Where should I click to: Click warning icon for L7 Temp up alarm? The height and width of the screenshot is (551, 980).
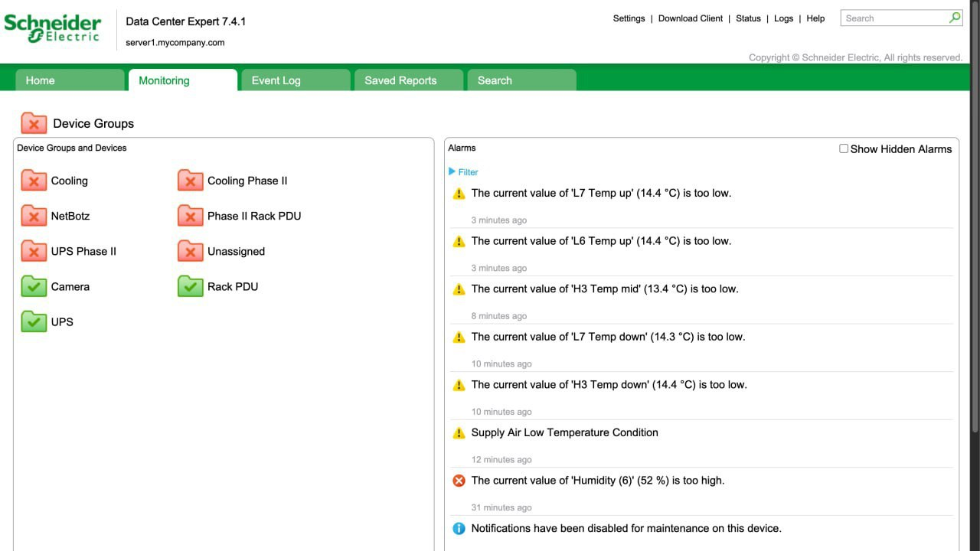(459, 194)
